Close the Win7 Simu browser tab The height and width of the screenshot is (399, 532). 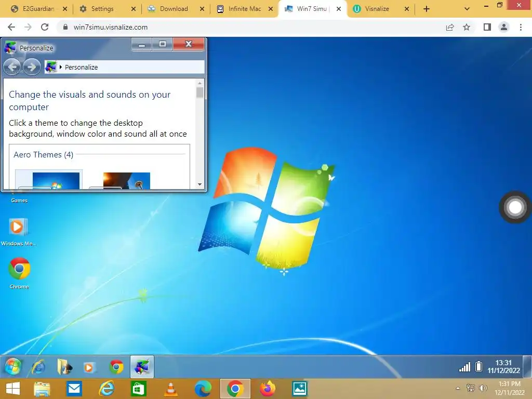[x=339, y=9]
